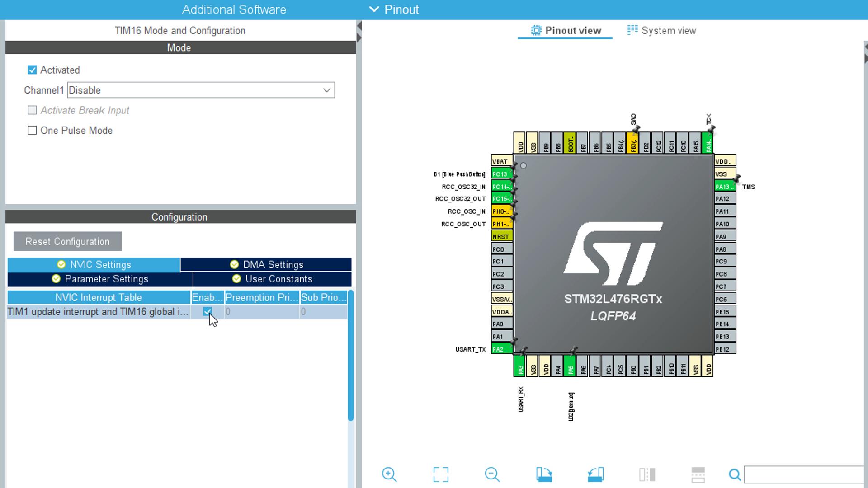Select the Pinout view chip icon
Image resolution: width=868 pixels, height=488 pixels.
[x=535, y=30]
